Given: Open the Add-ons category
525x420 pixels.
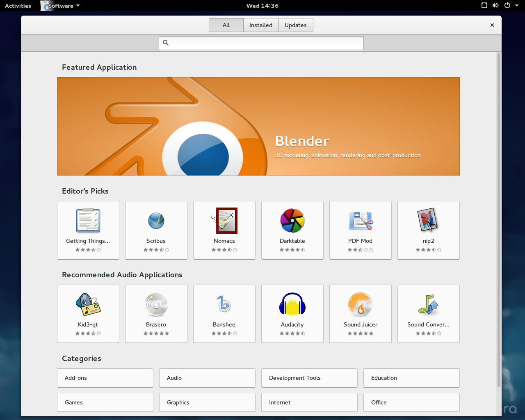Looking at the screenshot, I should (x=105, y=378).
